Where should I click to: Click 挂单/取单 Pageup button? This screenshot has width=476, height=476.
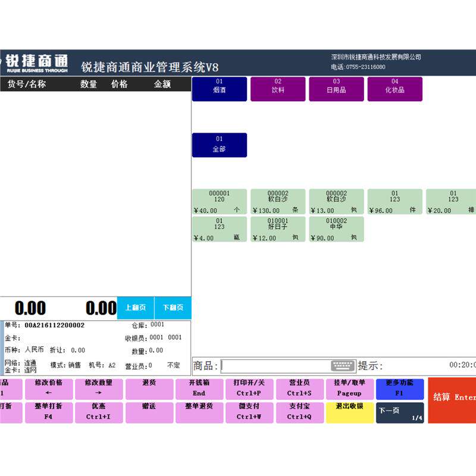tap(350, 389)
